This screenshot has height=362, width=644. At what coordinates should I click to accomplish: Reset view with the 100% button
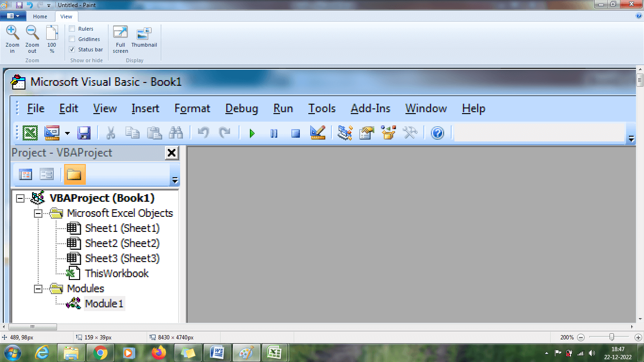52,40
